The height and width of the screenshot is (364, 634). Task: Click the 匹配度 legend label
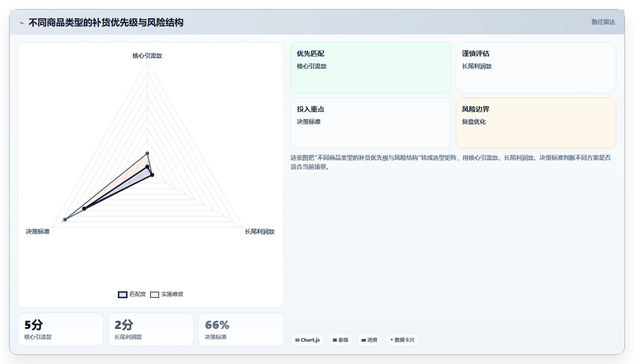tap(138, 294)
